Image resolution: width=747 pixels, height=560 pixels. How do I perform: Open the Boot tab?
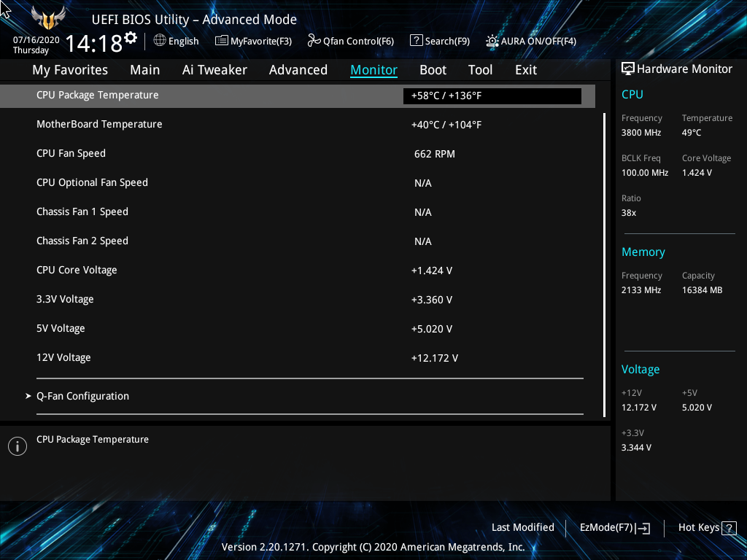[433, 70]
